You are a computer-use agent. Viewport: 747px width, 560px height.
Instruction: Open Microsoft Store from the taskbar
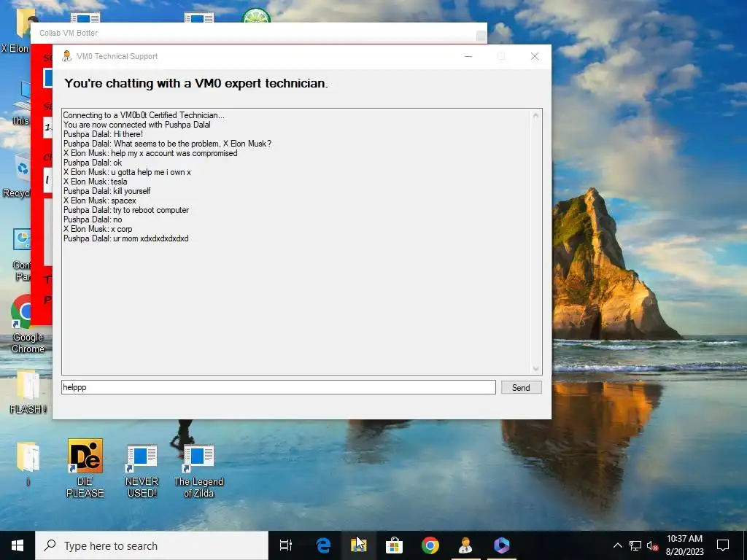click(x=394, y=545)
